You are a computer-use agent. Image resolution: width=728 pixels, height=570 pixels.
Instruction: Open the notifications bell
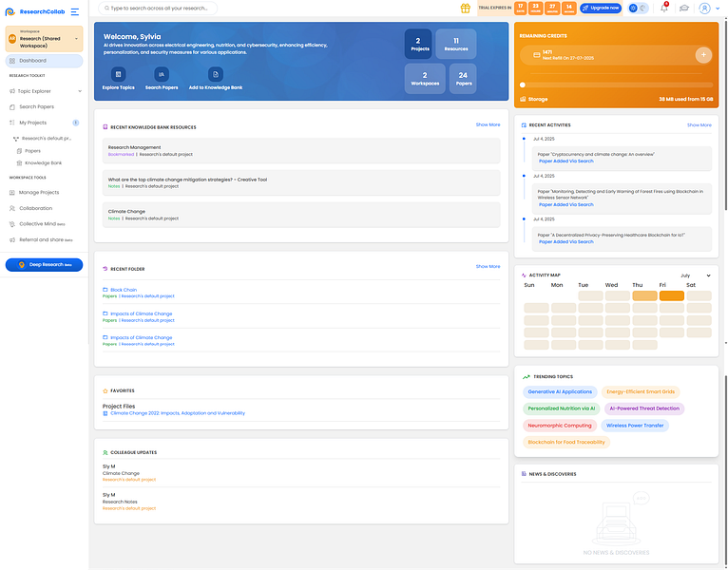tap(664, 8)
